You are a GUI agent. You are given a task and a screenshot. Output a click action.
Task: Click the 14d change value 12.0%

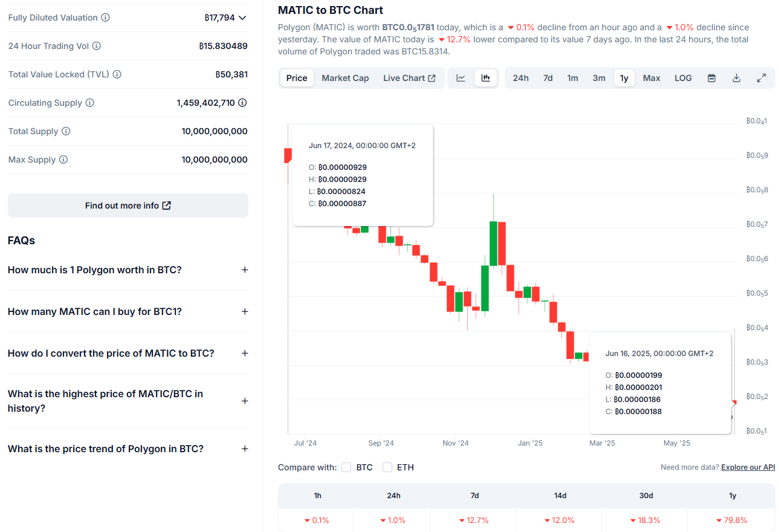pyautogui.click(x=560, y=520)
